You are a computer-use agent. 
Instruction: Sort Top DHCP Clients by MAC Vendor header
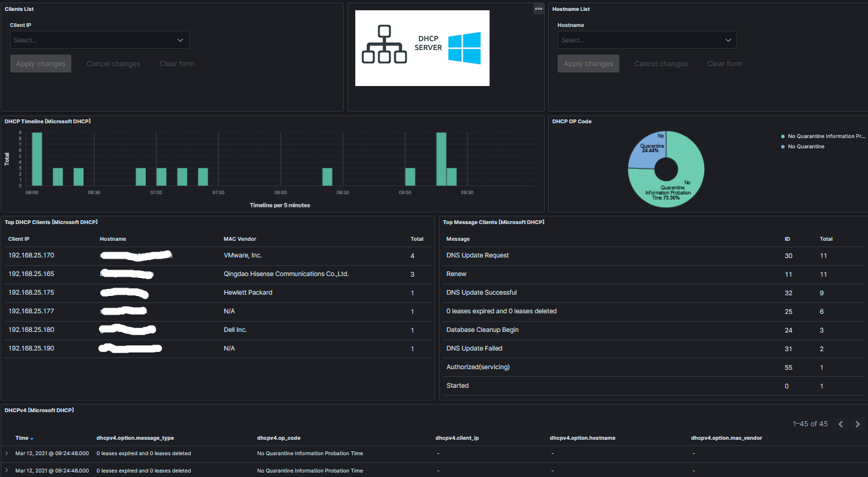click(240, 239)
